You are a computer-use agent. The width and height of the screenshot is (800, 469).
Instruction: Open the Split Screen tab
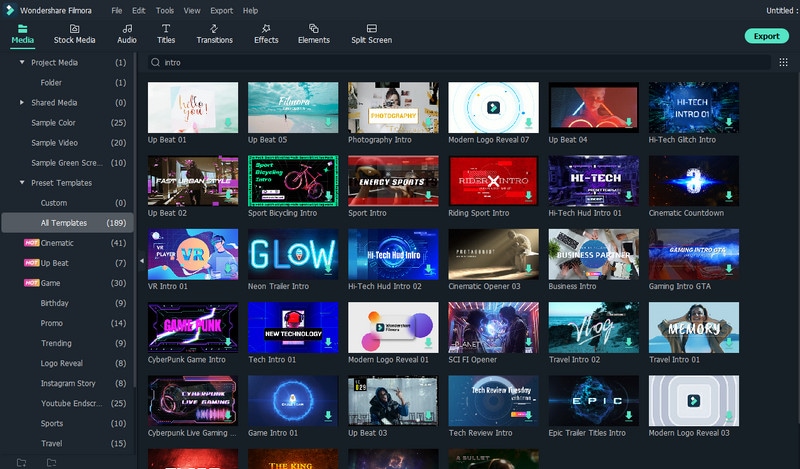pos(371,34)
